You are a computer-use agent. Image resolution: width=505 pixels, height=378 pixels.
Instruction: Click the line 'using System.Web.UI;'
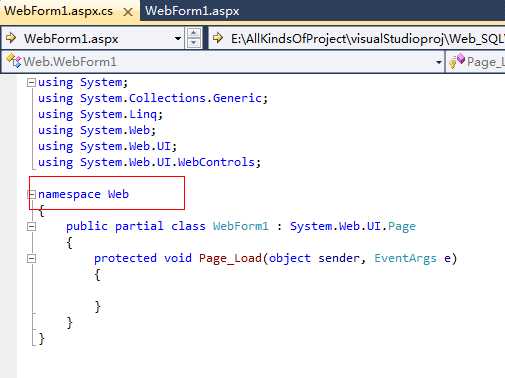point(107,146)
